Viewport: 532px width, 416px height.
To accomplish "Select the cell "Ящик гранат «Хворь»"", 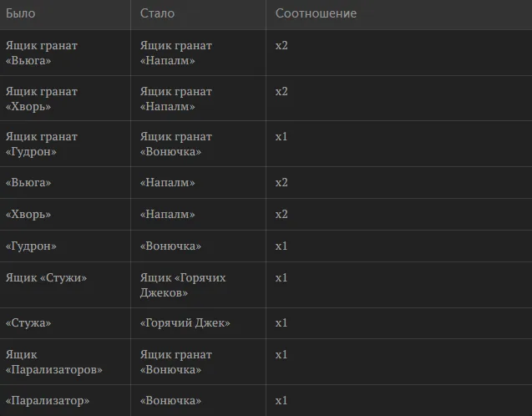I will (x=42, y=99).
